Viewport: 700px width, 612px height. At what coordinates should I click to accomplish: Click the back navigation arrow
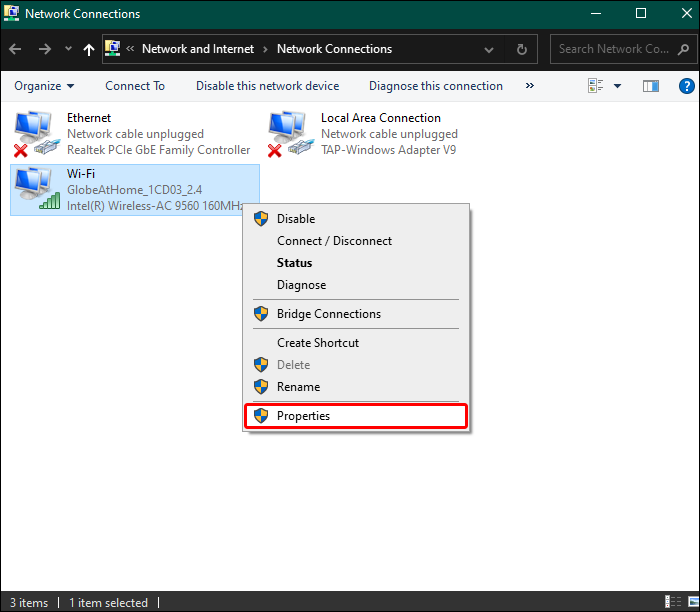tap(15, 49)
